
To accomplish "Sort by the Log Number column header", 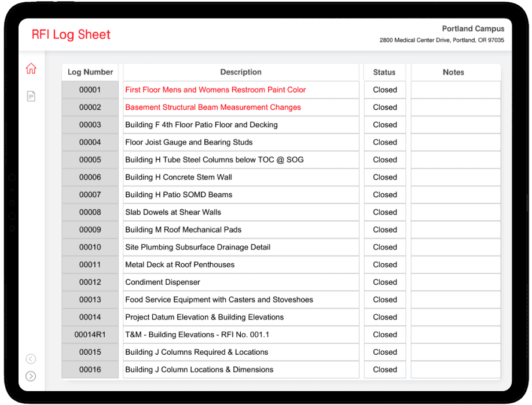I will 90,72.
